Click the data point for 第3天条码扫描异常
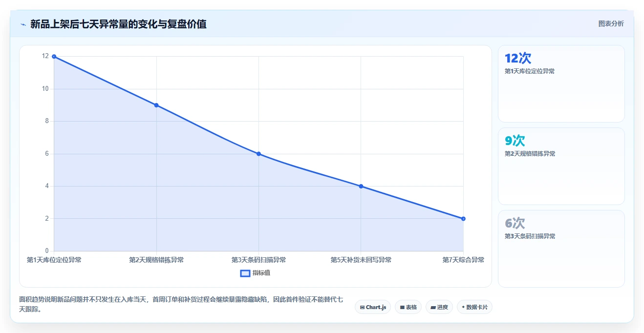Screen dimensions: 644x333 click(258, 154)
